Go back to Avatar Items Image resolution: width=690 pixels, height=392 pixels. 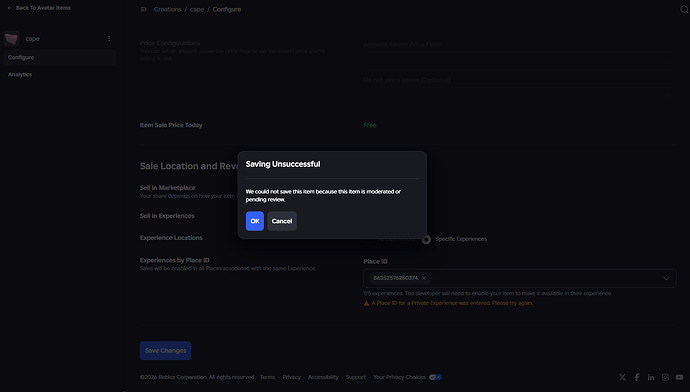click(39, 8)
